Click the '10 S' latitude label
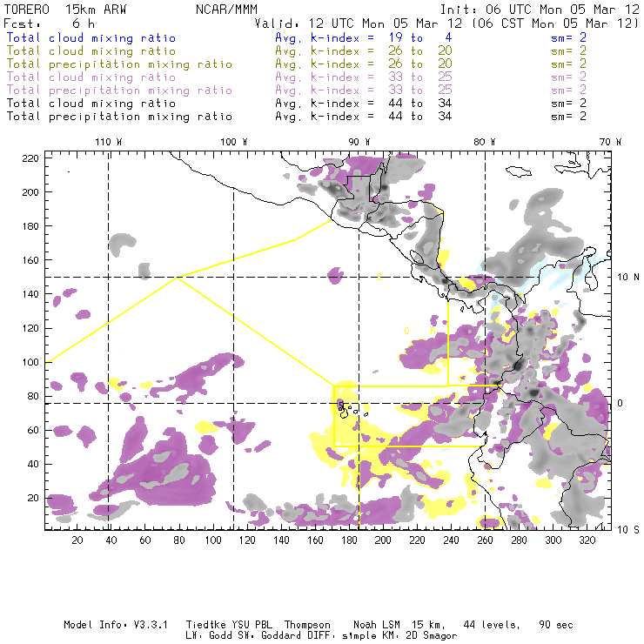 pyautogui.click(x=628, y=530)
